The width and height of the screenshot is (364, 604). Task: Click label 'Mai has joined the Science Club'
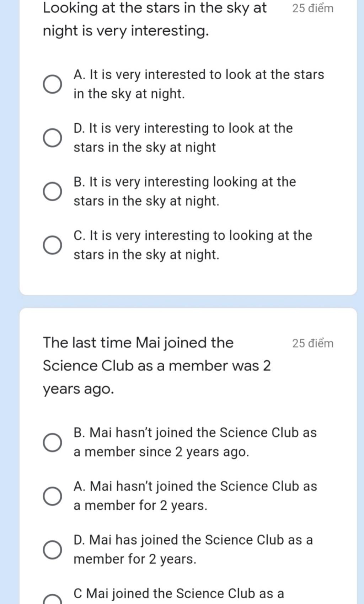[x=193, y=550]
